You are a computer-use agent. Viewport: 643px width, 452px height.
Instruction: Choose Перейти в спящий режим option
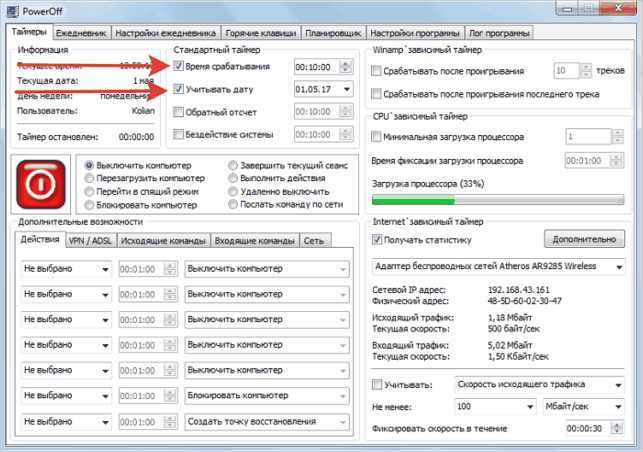[89, 192]
